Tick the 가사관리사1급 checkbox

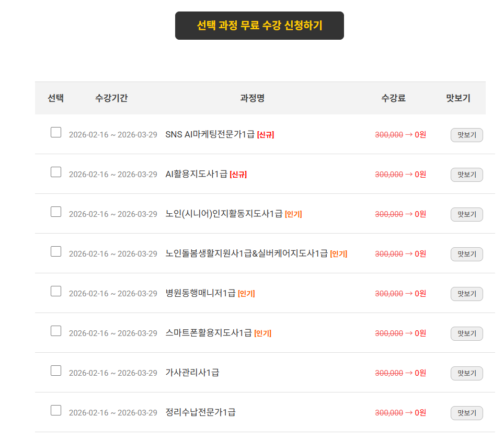click(56, 371)
